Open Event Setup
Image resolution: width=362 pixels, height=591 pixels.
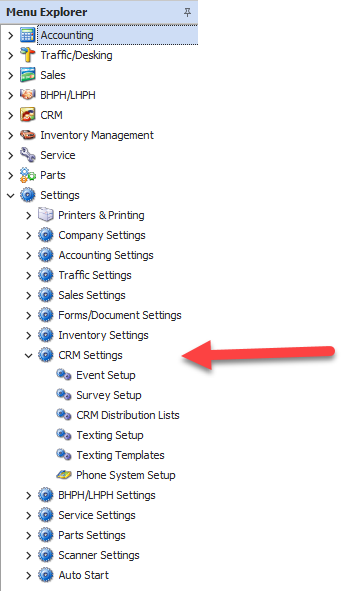(x=106, y=375)
